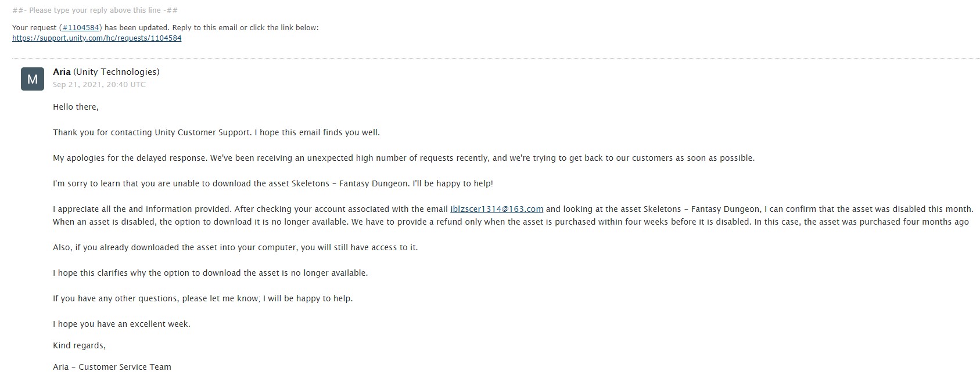Click the iblzscer1314@163.com email address link
The width and height of the screenshot is (980, 382).
tap(497, 209)
